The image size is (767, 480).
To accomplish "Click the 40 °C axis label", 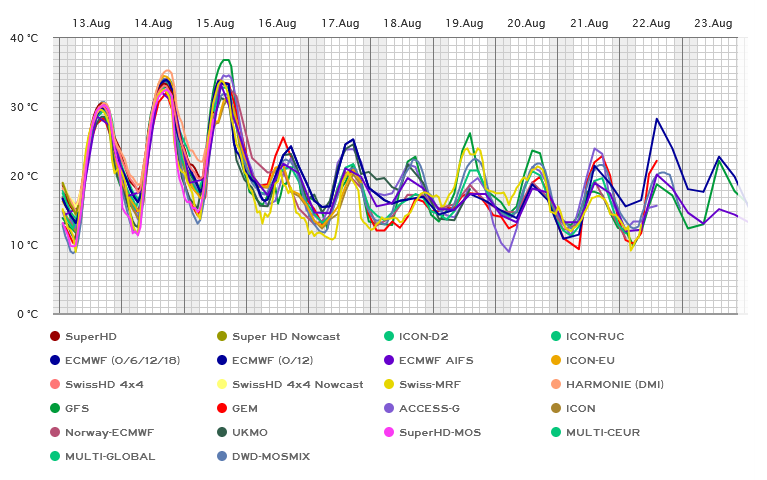I will click(x=24, y=38).
